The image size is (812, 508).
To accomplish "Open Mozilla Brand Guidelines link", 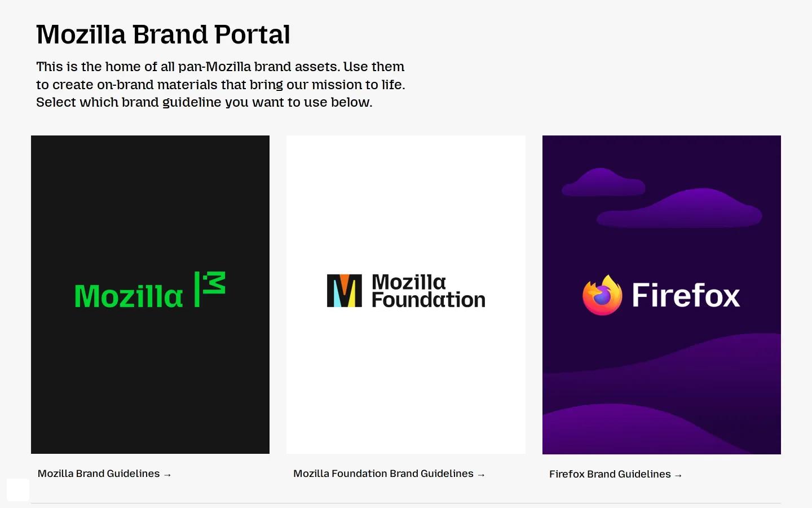I will coord(104,474).
